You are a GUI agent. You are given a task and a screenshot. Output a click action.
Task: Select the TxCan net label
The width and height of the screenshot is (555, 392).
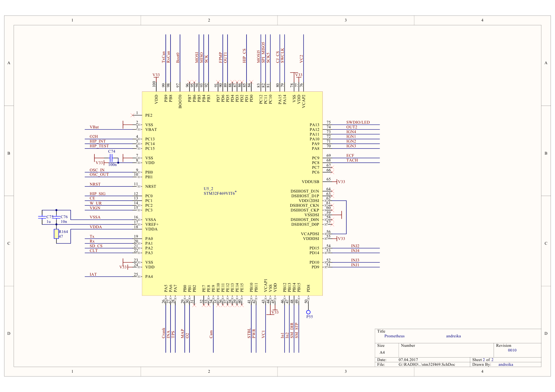[x=164, y=57]
